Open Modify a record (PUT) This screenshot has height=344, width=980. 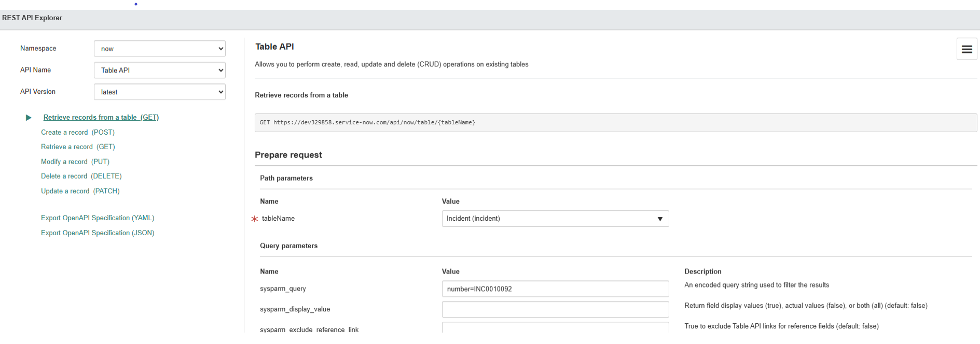pyautogui.click(x=75, y=162)
